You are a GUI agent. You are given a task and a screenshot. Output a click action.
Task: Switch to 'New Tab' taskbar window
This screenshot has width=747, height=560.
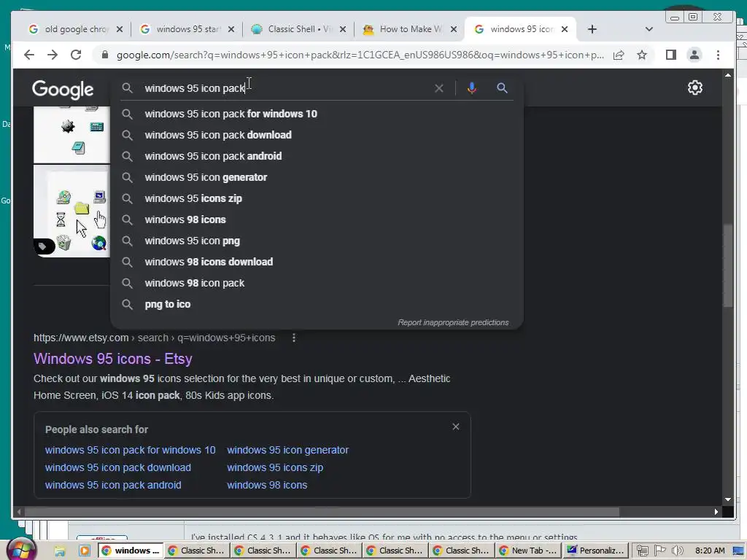tap(528, 551)
